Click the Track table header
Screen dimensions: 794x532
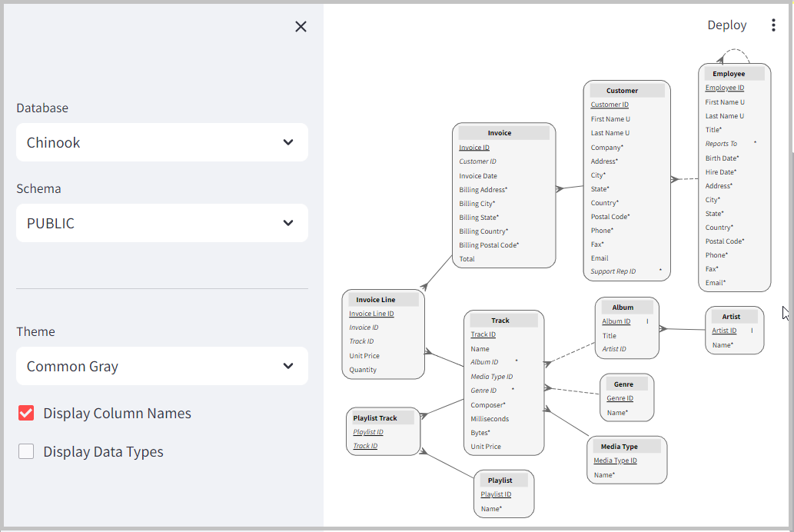point(503,320)
